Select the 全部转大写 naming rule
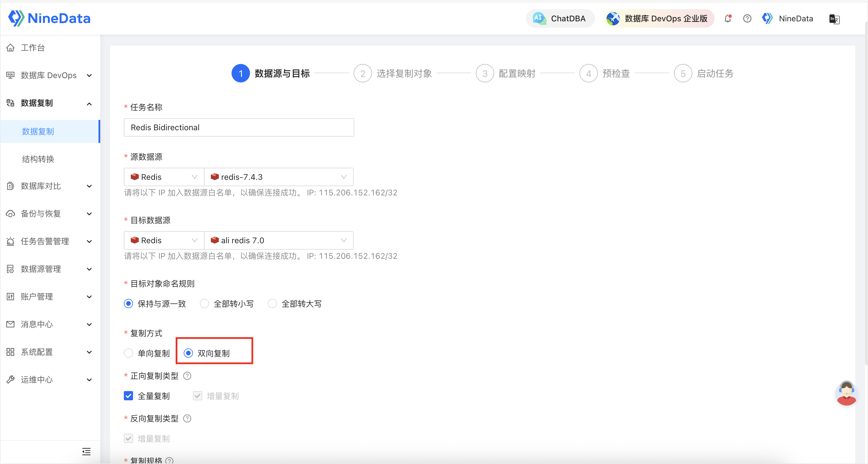The height and width of the screenshot is (464, 868). point(272,304)
